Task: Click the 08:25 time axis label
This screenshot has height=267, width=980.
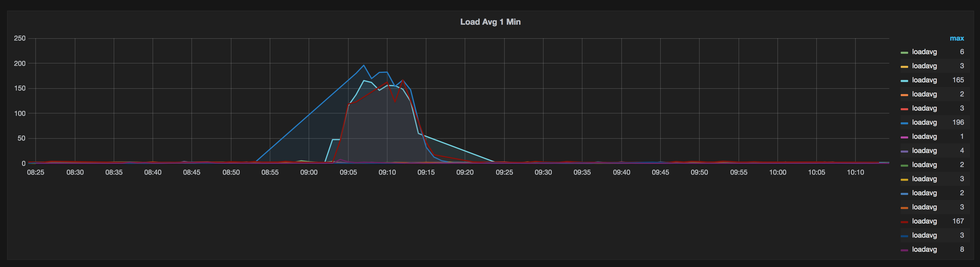Action: tap(36, 172)
